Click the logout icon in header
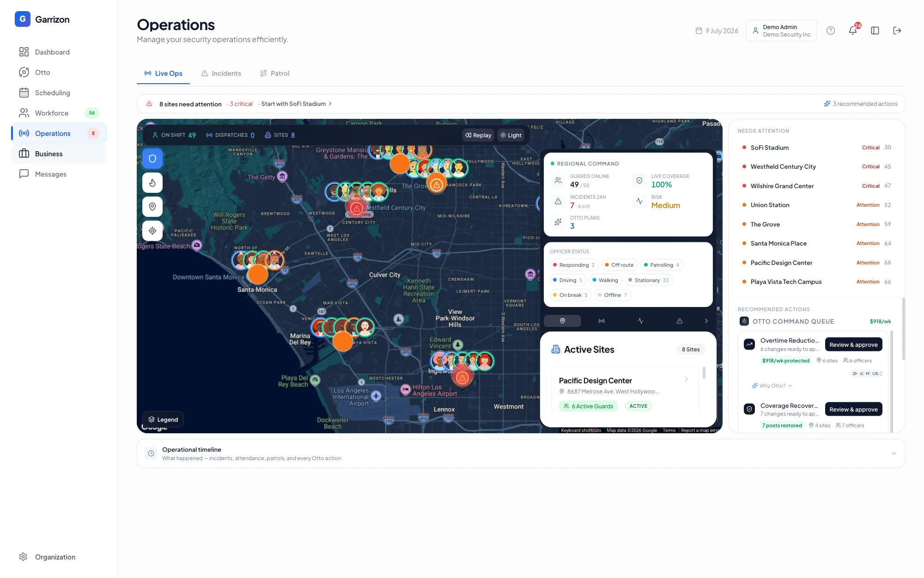 [897, 31]
